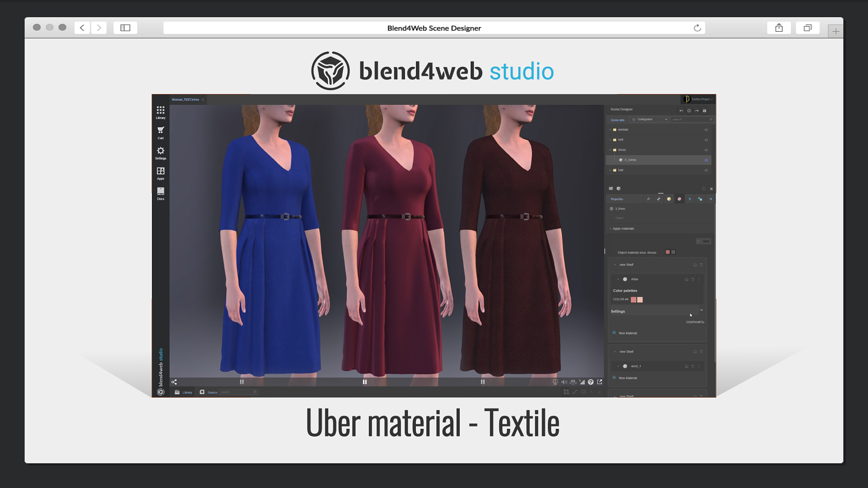
Task: Open the Settings gear in sidebar
Action: click(x=160, y=153)
